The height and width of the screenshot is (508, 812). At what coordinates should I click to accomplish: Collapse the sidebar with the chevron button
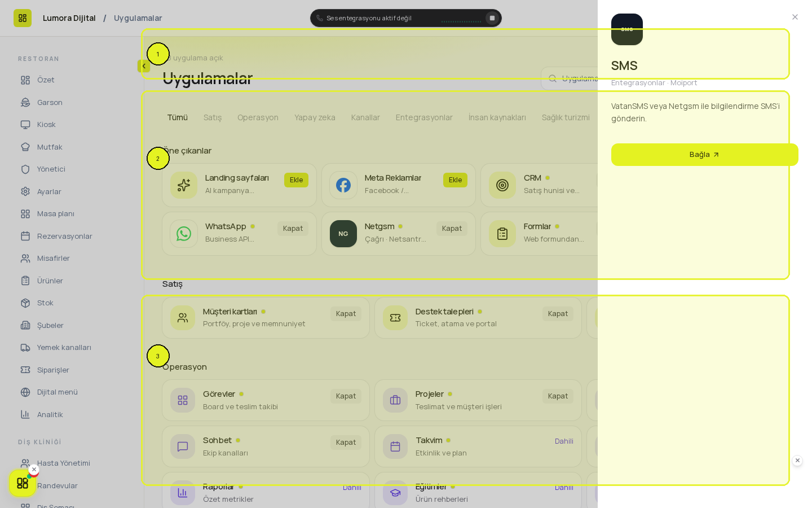[x=144, y=66]
